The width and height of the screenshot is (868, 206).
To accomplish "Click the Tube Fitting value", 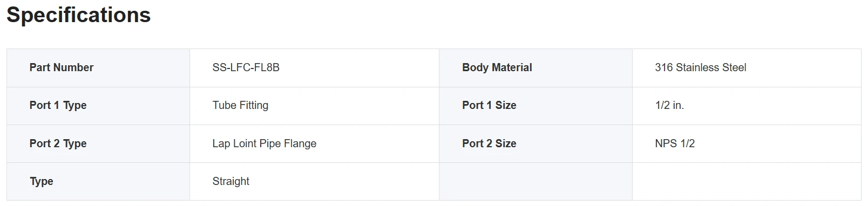I will point(240,106).
